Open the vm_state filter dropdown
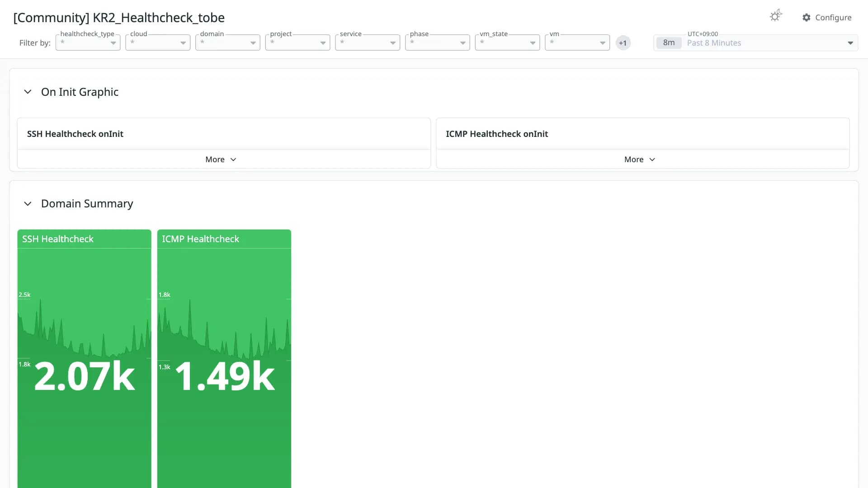Image resolution: width=868 pixels, height=488 pixels. (x=507, y=42)
